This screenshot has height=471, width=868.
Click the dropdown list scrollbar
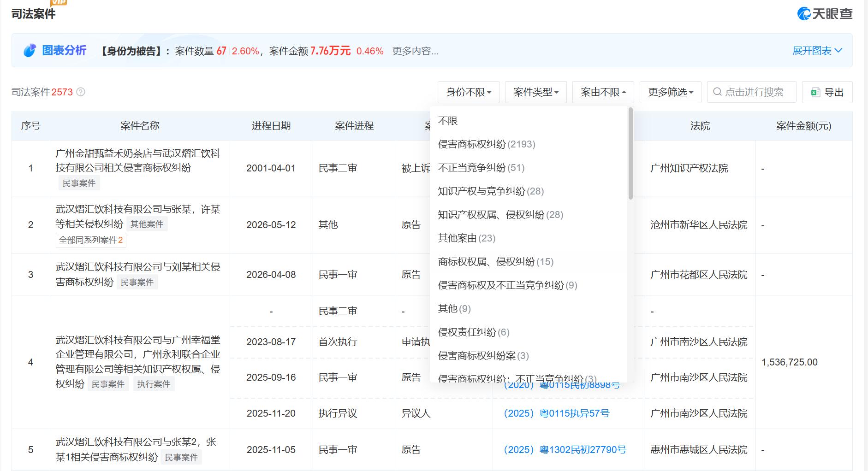[x=630, y=154]
